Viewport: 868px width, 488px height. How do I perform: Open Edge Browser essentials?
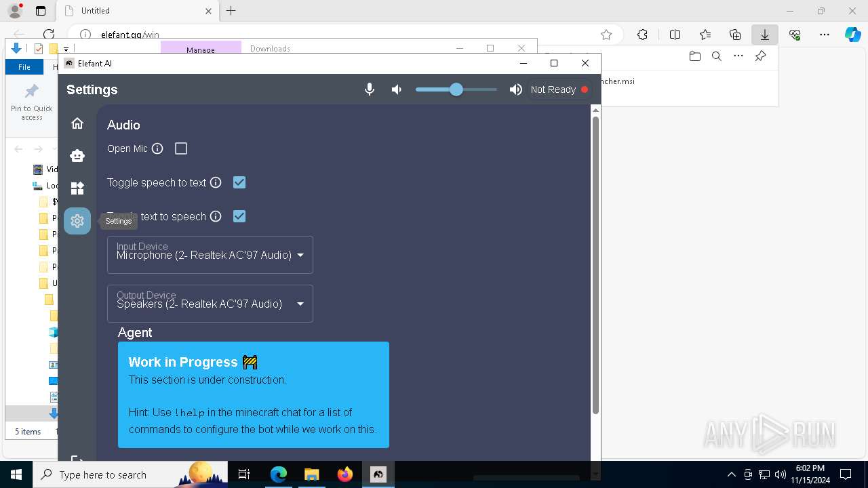tap(795, 35)
